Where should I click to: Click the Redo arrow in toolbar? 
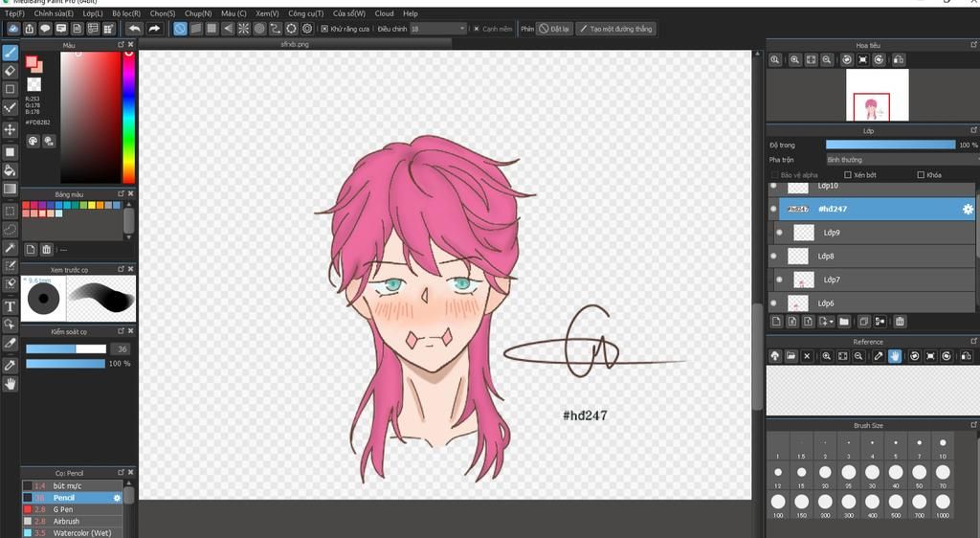pos(154,28)
